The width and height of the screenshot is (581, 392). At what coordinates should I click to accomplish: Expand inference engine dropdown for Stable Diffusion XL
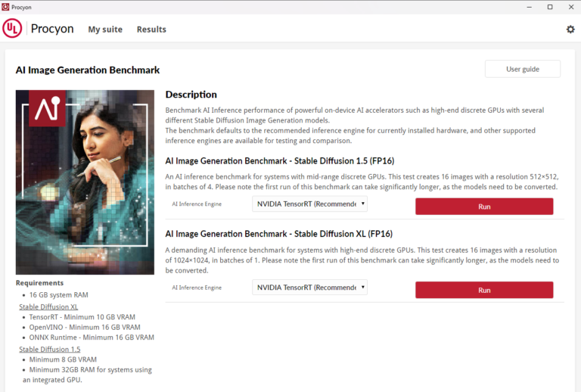coord(309,288)
